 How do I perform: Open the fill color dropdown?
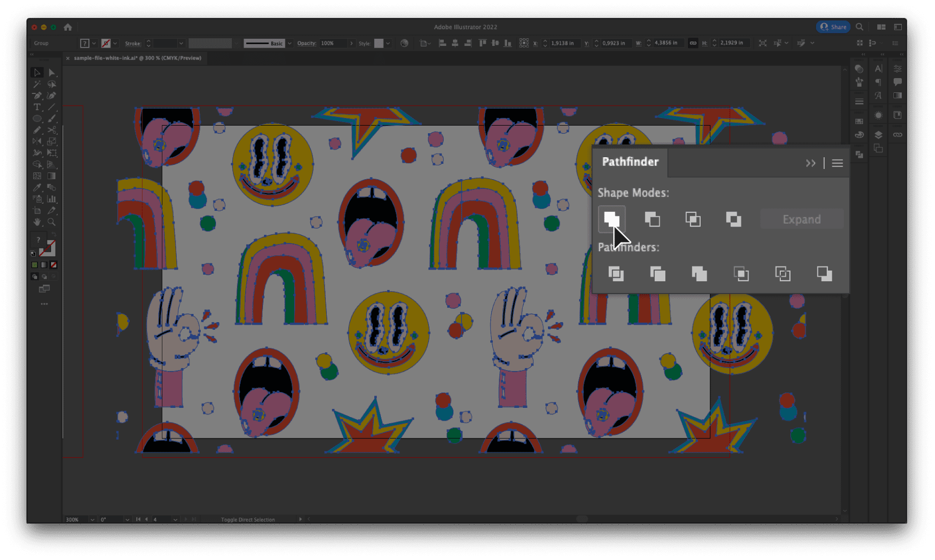pyautogui.click(x=94, y=43)
